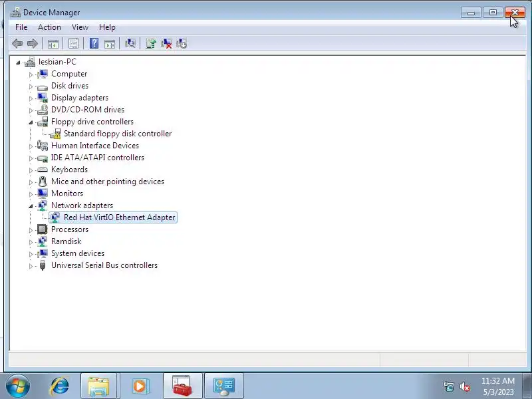
Task: Click the Keyboards category icon
Action: tap(43, 170)
